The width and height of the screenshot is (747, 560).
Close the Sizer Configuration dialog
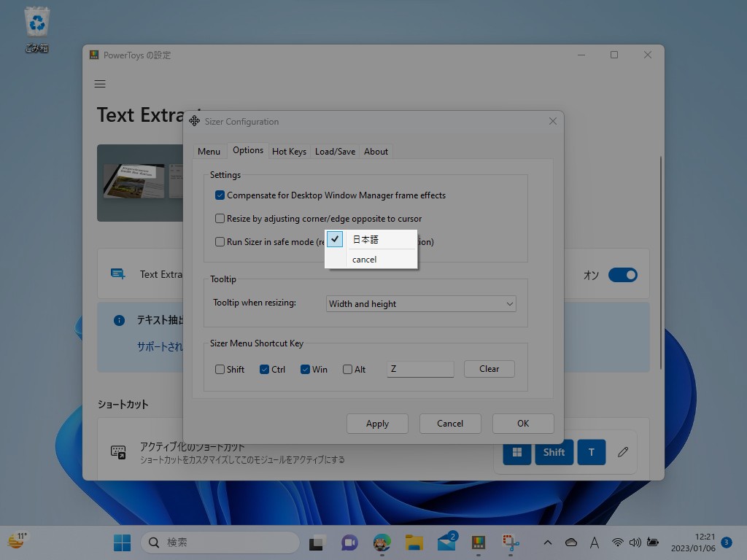pyautogui.click(x=553, y=122)
